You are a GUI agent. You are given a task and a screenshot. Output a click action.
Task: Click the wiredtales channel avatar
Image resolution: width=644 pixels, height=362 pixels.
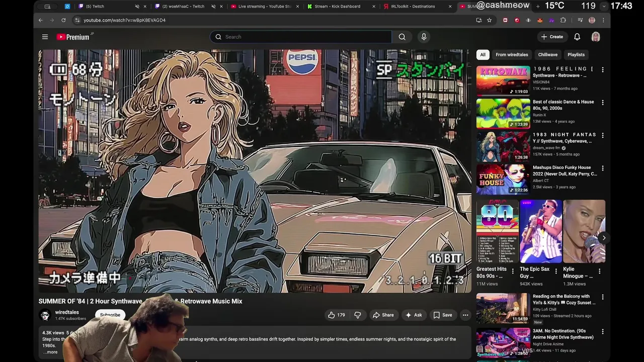tap(45, 315)
